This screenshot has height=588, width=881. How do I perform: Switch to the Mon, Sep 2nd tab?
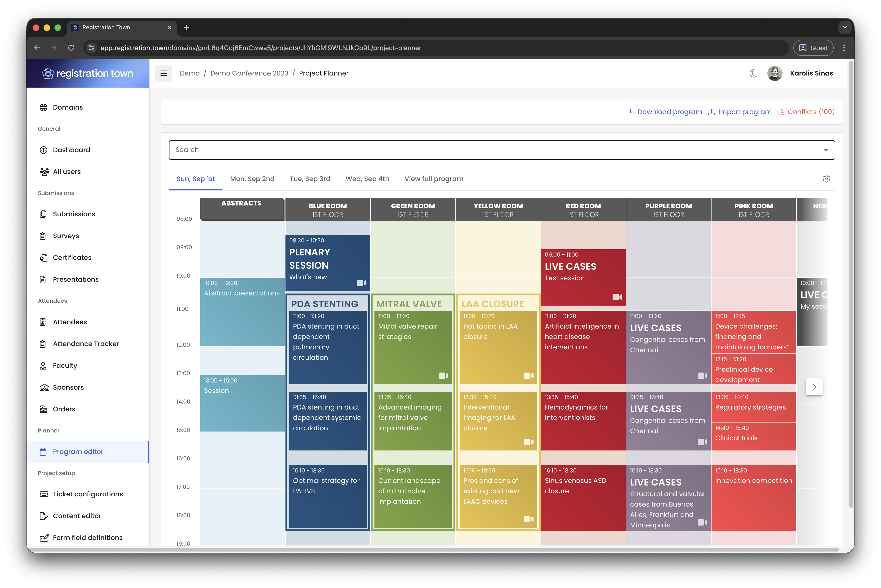pos(252,179)
